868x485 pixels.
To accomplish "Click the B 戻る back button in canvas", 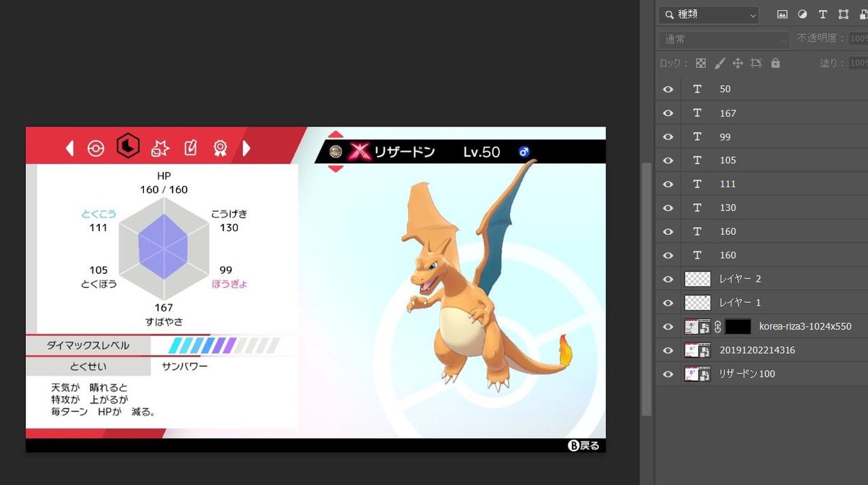I will 583,445.
